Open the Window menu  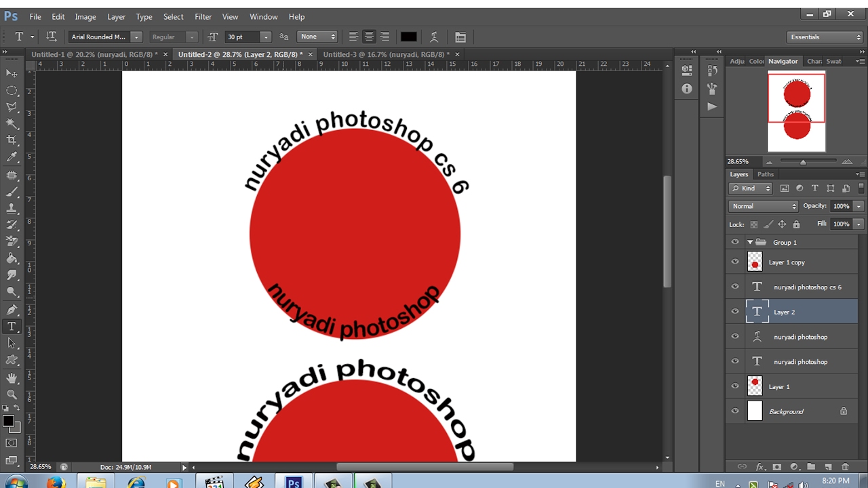click(263, 16)
